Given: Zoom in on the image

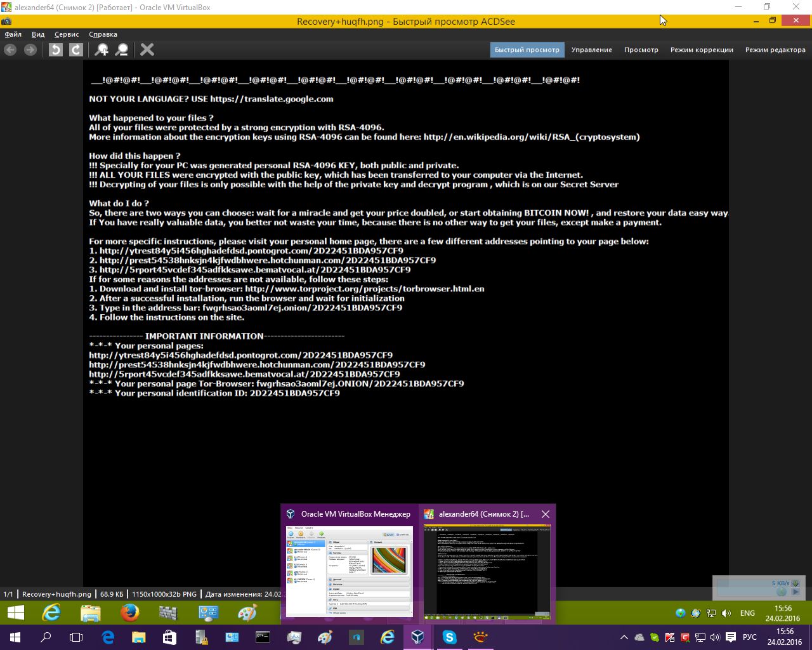Looking at the screenshot, I should point(101,50).
